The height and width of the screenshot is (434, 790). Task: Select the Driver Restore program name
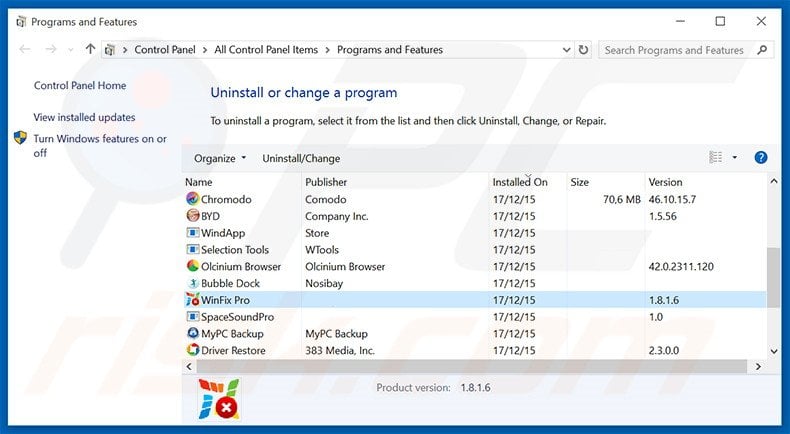233,350
